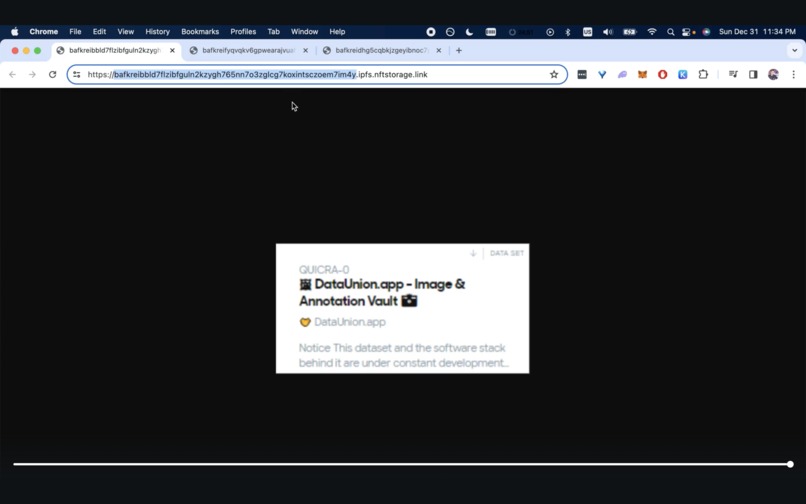Image resolution: width=806 pixels, height=504 pixels.
Task: Open the Chrome profile avatar
Action: click(773, 75)
